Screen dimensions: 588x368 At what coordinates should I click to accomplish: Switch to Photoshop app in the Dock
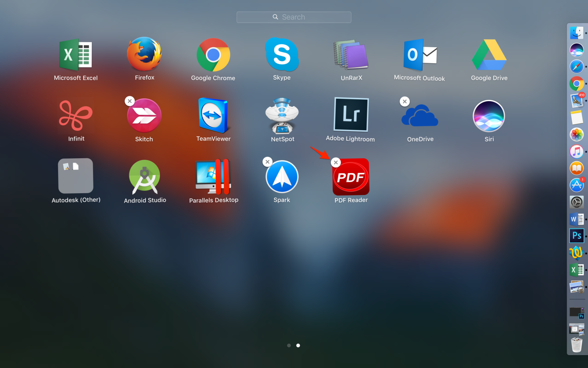point(577,236)
